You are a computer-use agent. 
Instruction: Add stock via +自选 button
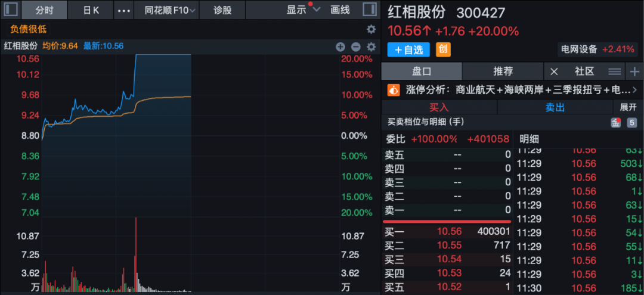tap(409, 49)
